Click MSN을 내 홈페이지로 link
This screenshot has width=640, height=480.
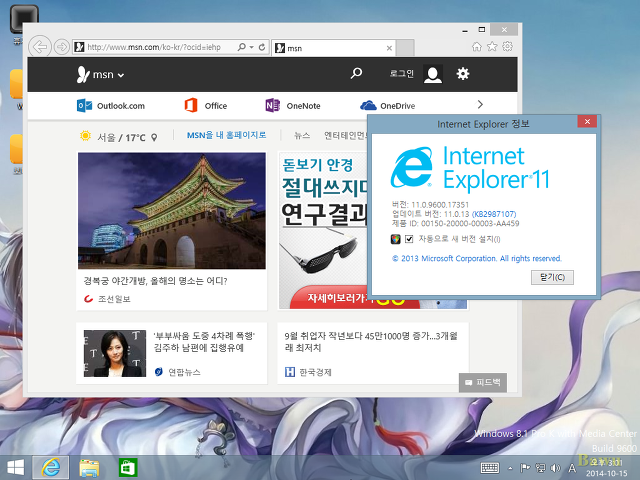pos(227,135)
